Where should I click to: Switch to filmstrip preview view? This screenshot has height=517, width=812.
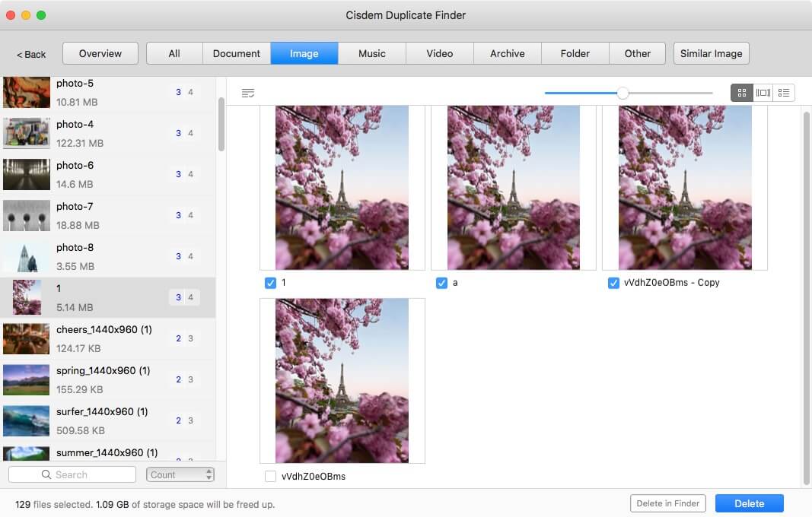763,94
